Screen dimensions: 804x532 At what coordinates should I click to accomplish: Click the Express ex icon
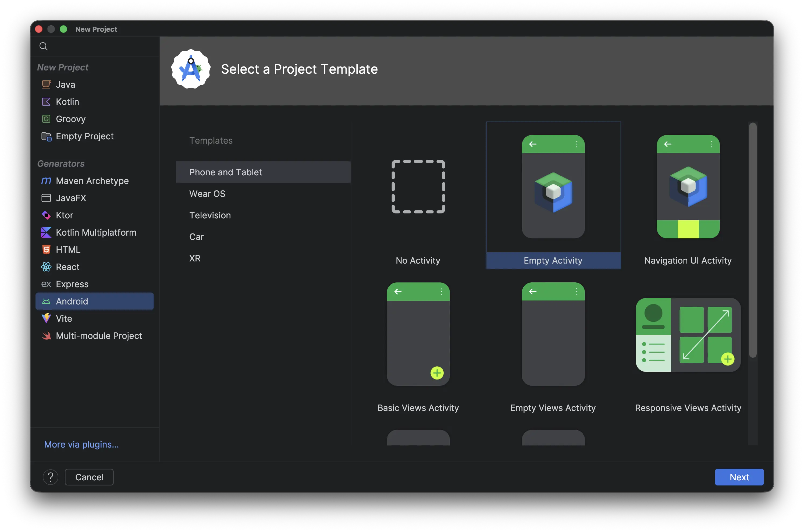[46, 284]
